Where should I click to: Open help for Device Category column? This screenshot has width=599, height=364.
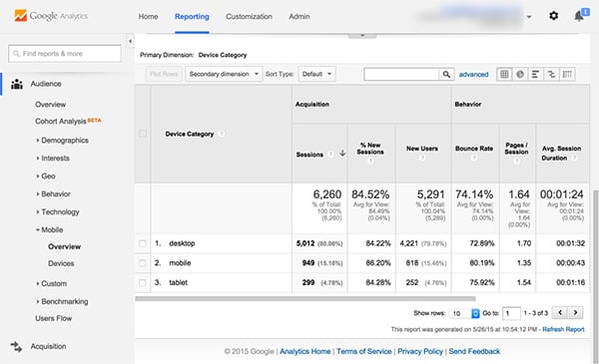[222, 134]
